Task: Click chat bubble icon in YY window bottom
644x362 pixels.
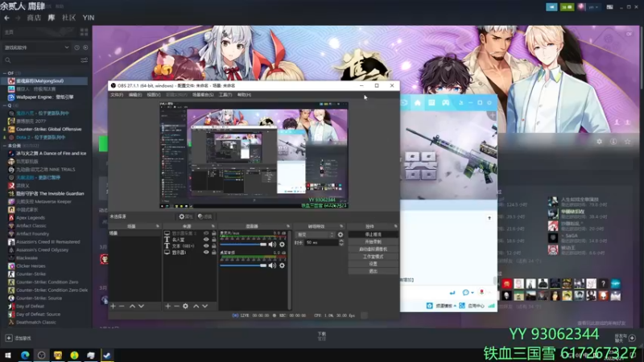Action: click(465, 292)
